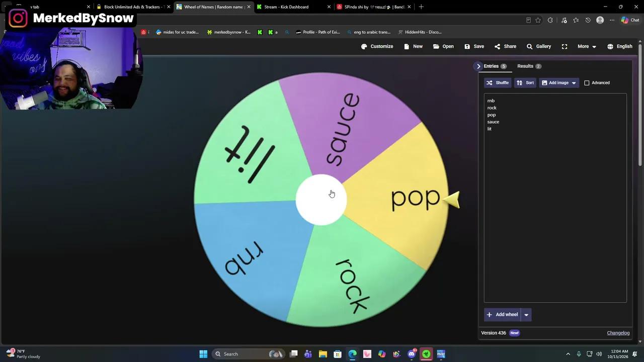The width and height of the screenshot is (644, 362).
Task: Open browser profile avatar
Action: [600, 20]
